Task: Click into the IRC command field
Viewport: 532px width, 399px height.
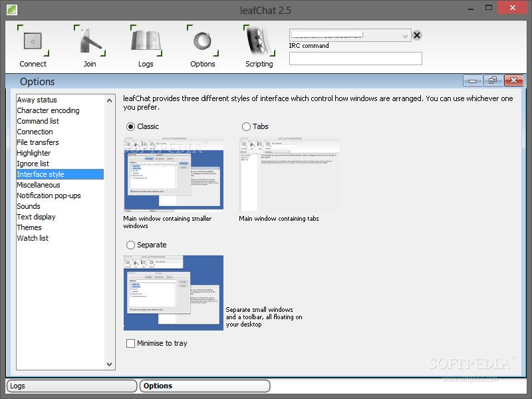Action: (356, 59)
